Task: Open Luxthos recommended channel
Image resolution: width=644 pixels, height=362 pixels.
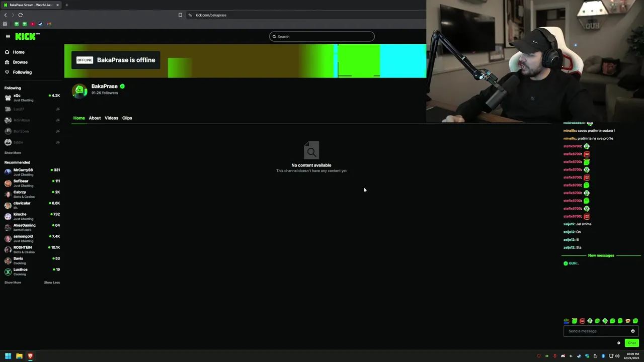Action: point(32,271)
